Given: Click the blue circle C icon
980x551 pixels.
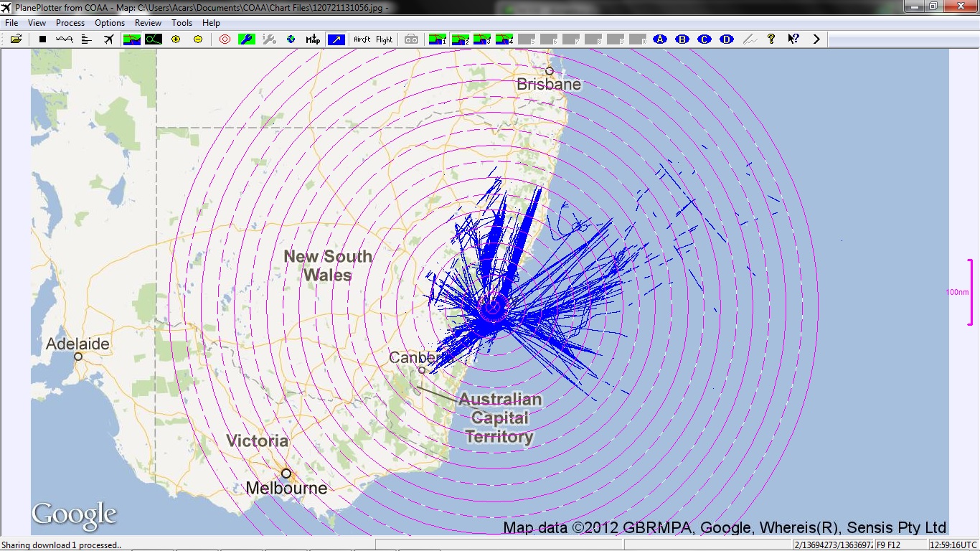Looking at the screenshot, I should pyautogui.click(x=705, y=39).
